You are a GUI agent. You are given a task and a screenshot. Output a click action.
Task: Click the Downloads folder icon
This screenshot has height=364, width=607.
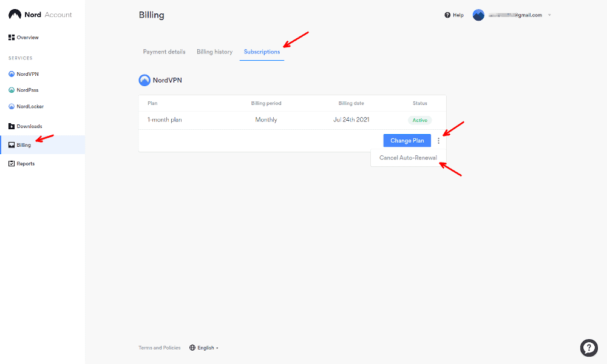(x=11, y=126)
